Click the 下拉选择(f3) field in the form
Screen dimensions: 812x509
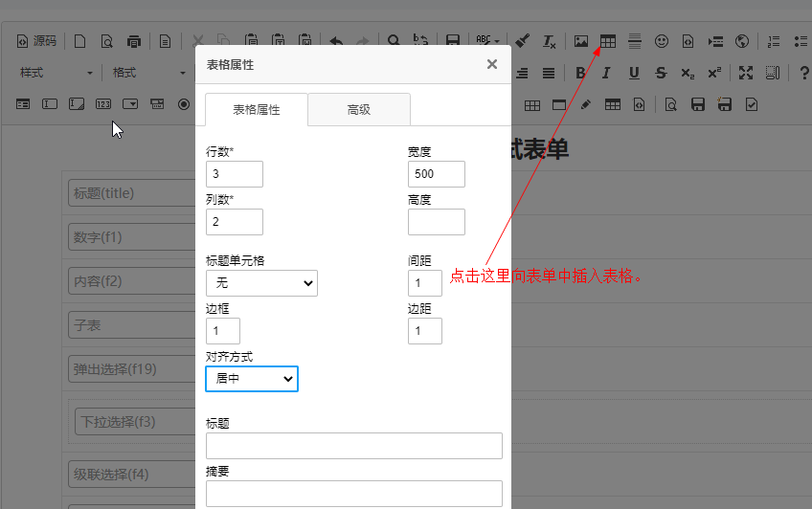point(135,422)
